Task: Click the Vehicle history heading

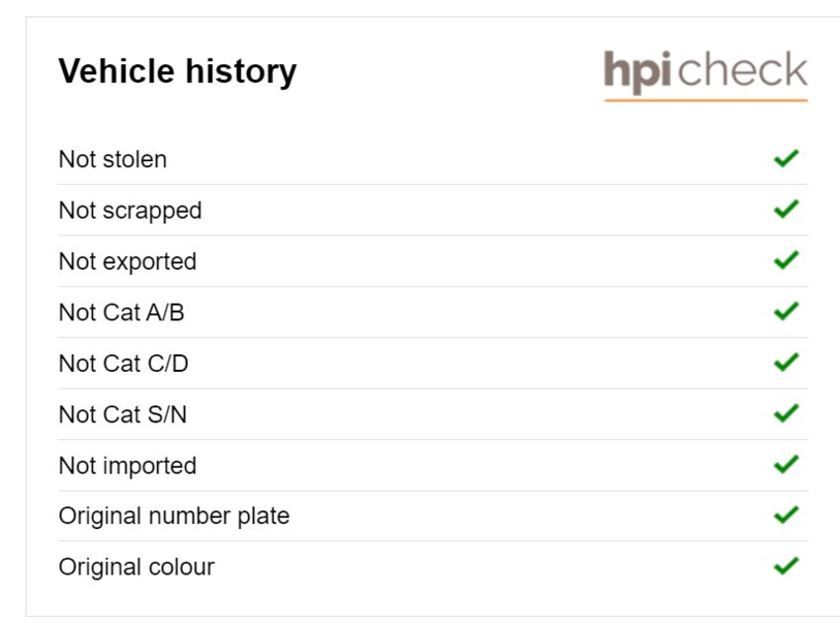Action: (177, 71)
